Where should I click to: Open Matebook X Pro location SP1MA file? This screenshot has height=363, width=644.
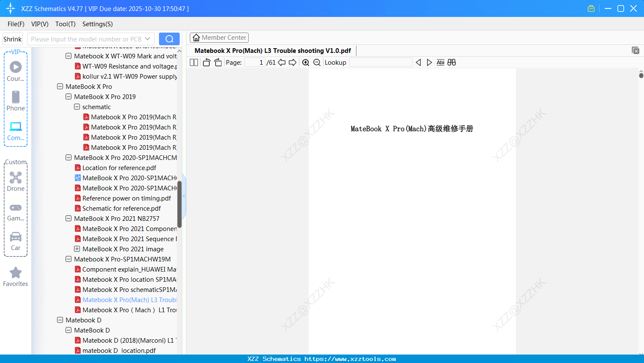point(126,279)
